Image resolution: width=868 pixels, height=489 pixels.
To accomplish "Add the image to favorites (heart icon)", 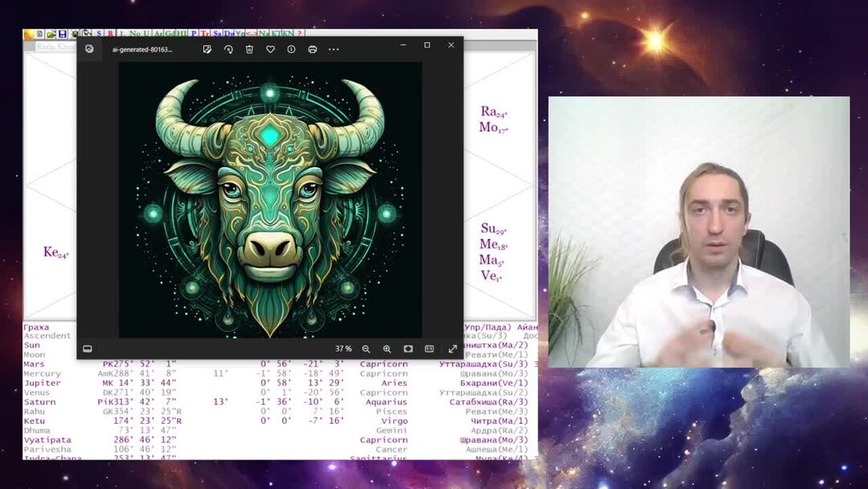I will point(270,49).
